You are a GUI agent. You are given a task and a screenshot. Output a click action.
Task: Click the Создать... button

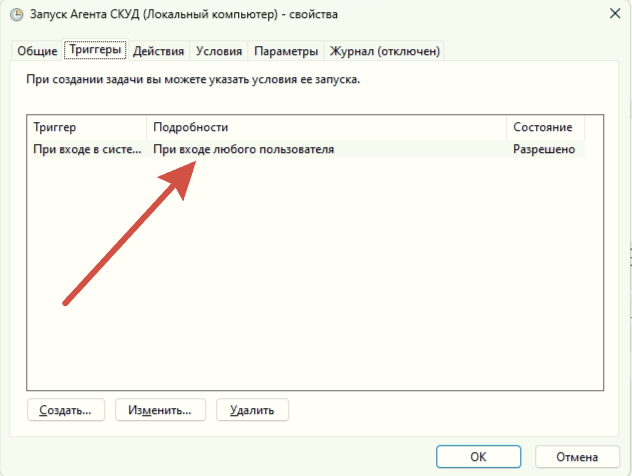coord(66,410)
